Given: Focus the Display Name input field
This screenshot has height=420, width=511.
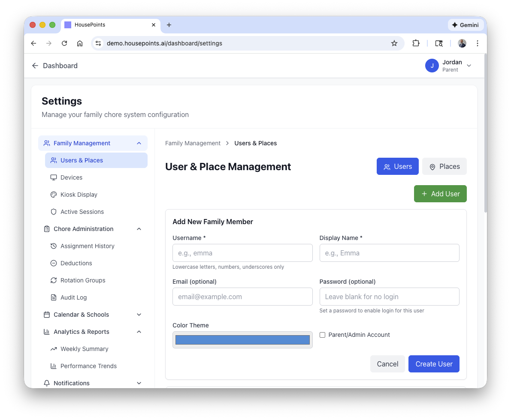Looking at the screenshot, I should pos(390,253).
